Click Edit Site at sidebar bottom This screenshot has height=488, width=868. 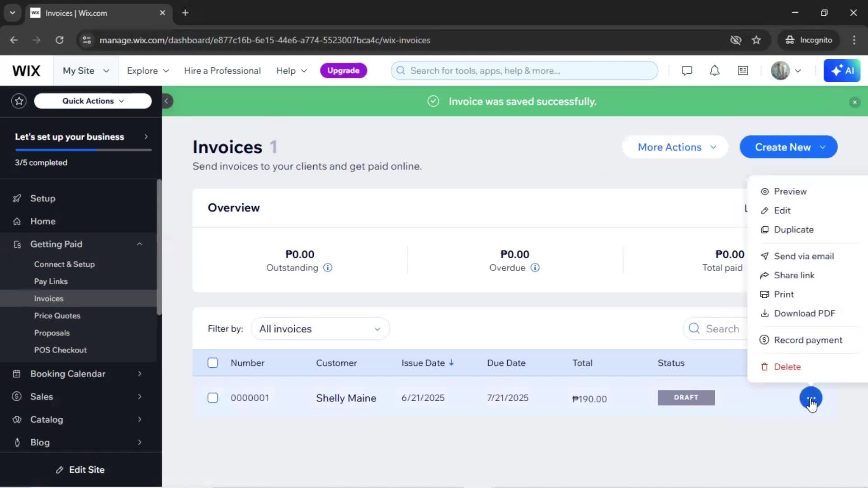click(80, 470)
